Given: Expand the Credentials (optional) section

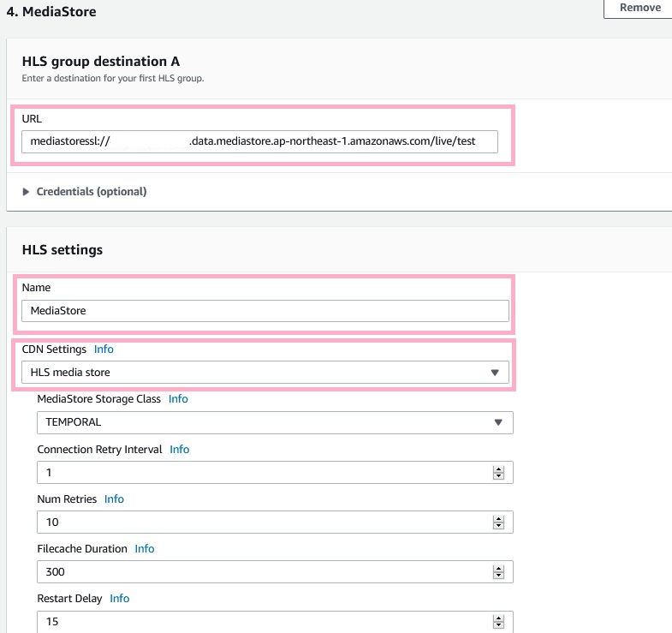Looking at the screenshot, I should [x=84, y=192].
